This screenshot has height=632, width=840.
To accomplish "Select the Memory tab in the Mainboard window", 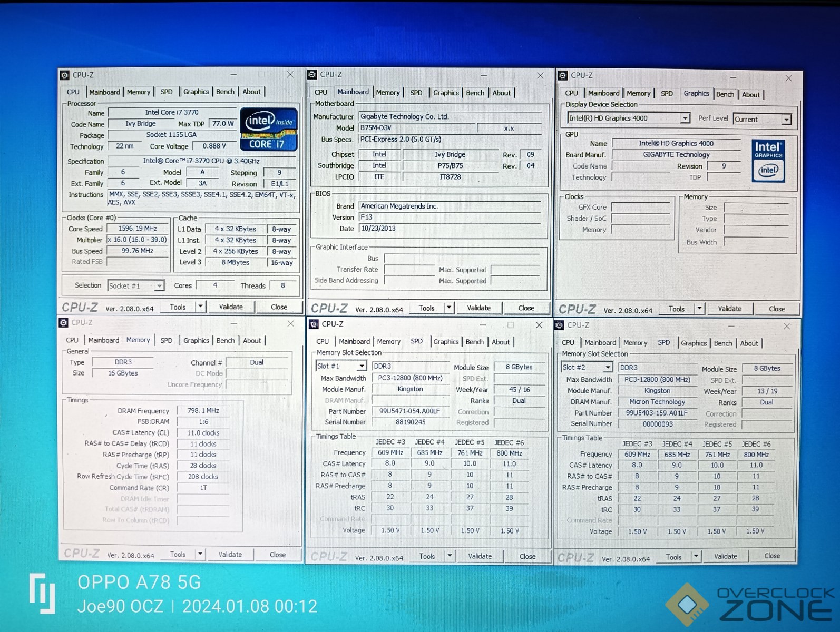I will (388, 92).
